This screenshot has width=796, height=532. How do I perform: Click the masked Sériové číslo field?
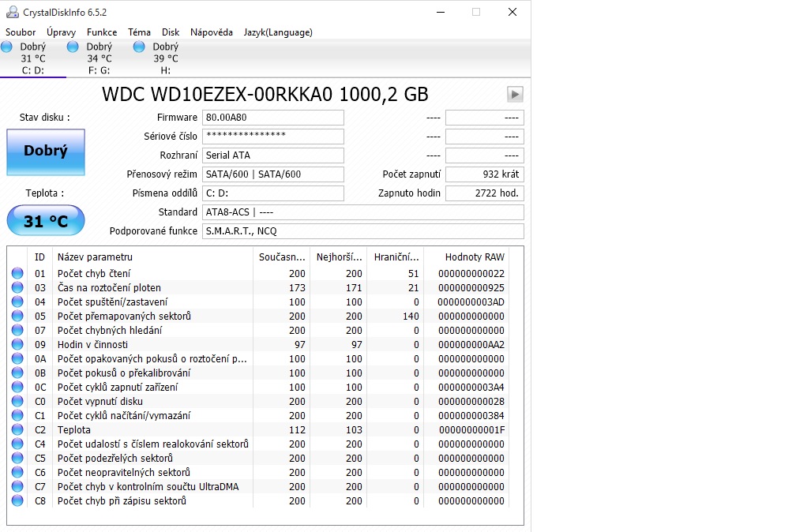[273, 136]
